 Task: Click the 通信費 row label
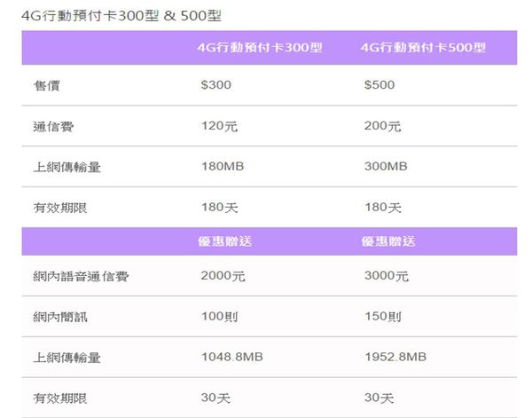(55, 126)
